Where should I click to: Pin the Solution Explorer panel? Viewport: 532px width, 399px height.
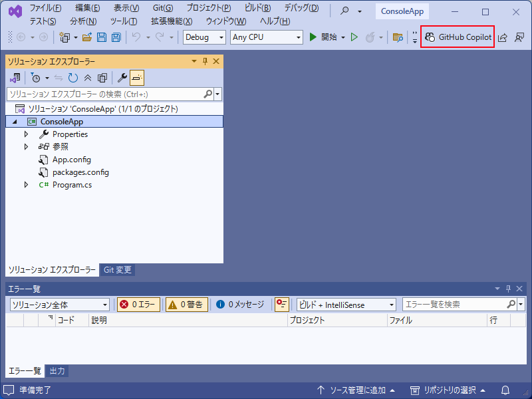(x=205, y=61)
